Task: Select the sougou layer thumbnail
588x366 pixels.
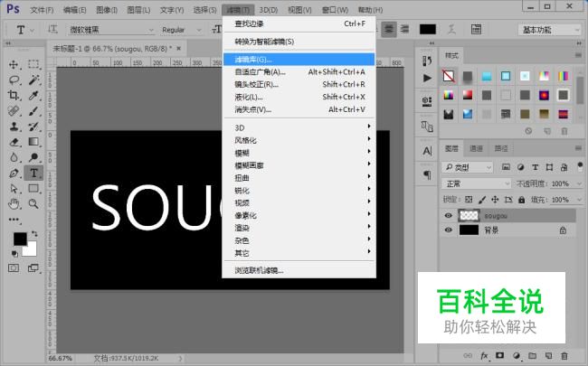Action: tap(469, 215)
